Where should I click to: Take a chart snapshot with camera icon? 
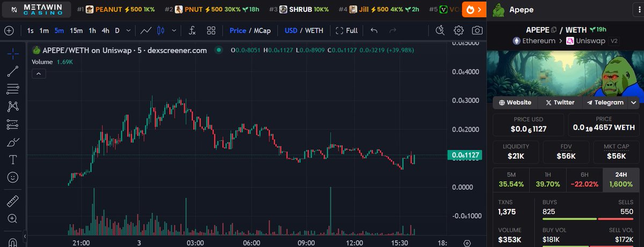pyautogui.click(x=477, y=31)
